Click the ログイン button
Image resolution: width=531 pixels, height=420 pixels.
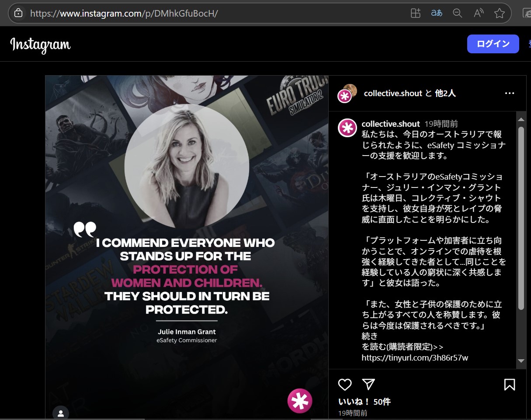(493, 44)
